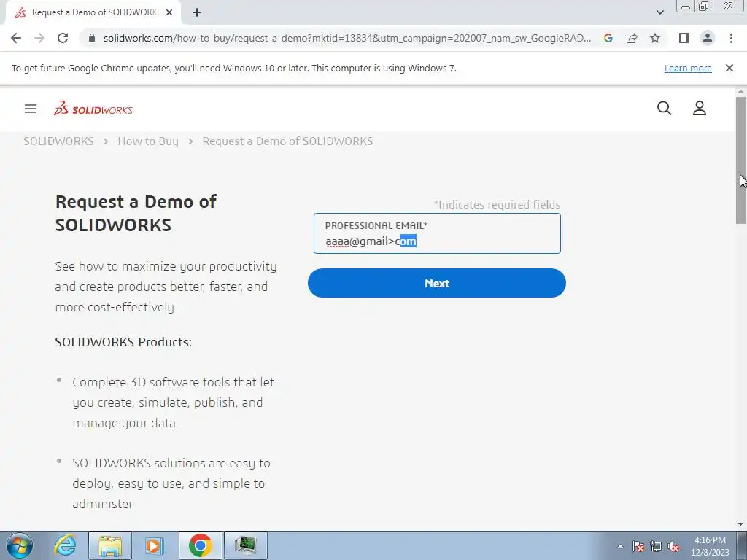The height and width of the screenshot is (560, 747).
Task: Open File Explorer from the taskbar
Action: click(110, 545)
